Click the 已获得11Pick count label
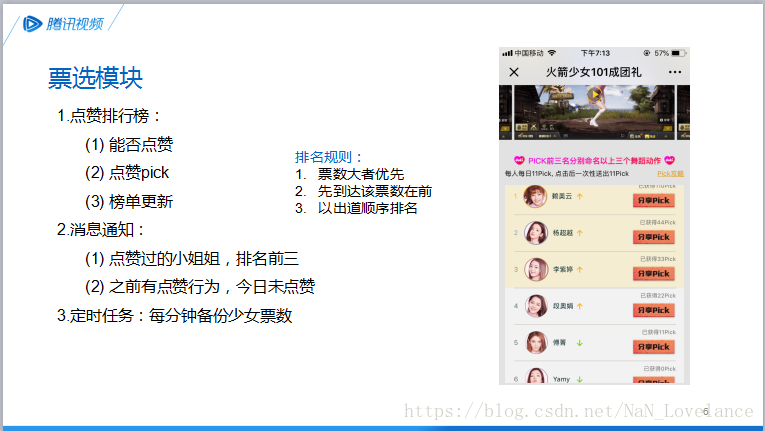This screenshot has width=765, height=431. [659, 332]
